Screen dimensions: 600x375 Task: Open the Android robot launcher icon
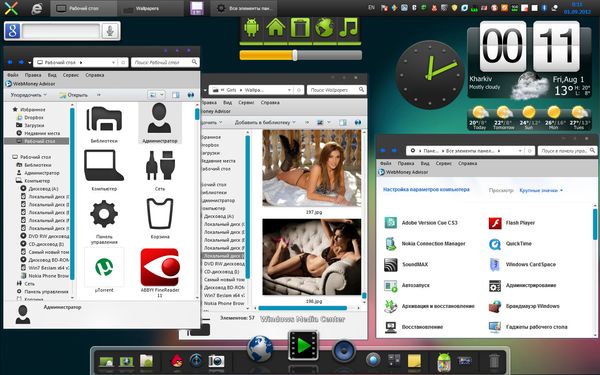[251, 28]
